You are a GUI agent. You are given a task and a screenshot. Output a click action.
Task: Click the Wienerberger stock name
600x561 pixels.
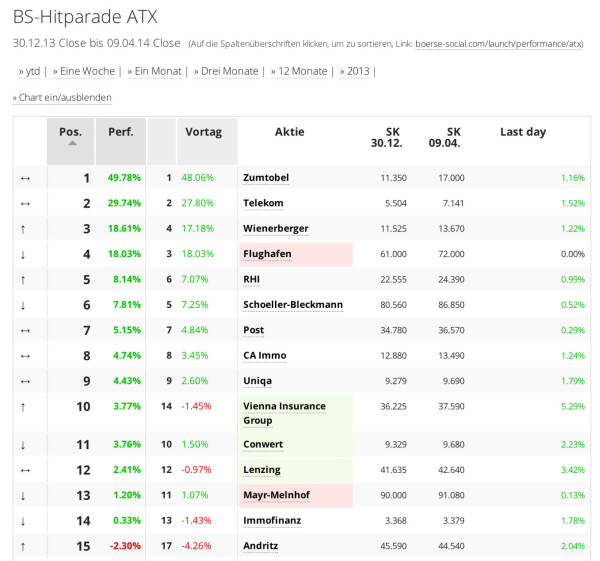(275, 229)
